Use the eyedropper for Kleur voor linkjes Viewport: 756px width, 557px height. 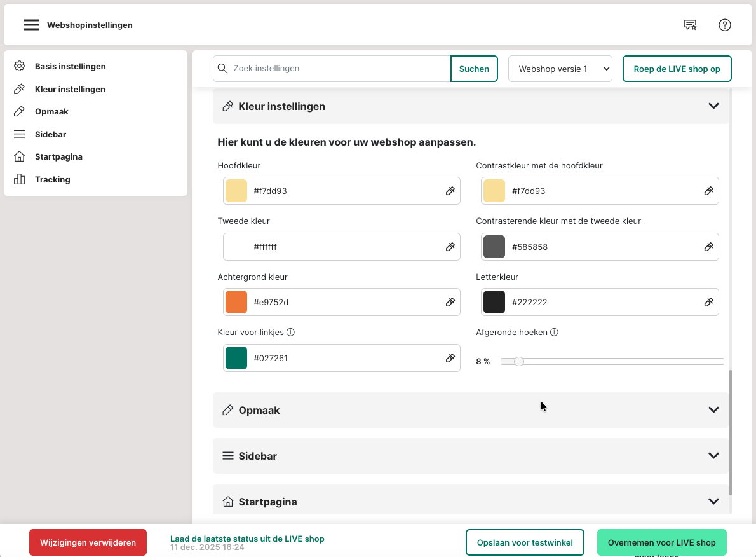450,358
